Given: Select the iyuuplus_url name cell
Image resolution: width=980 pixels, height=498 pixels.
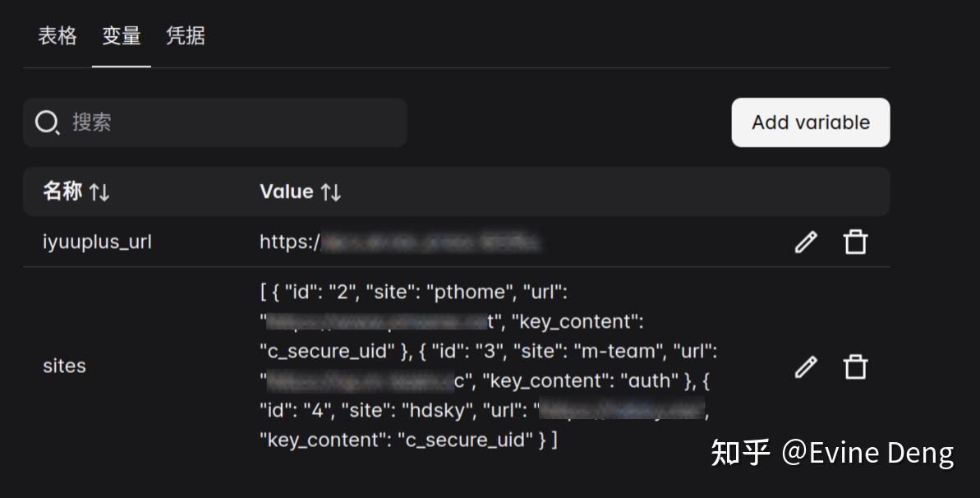Looking at the screenshot, I should (x=97, y=242).
